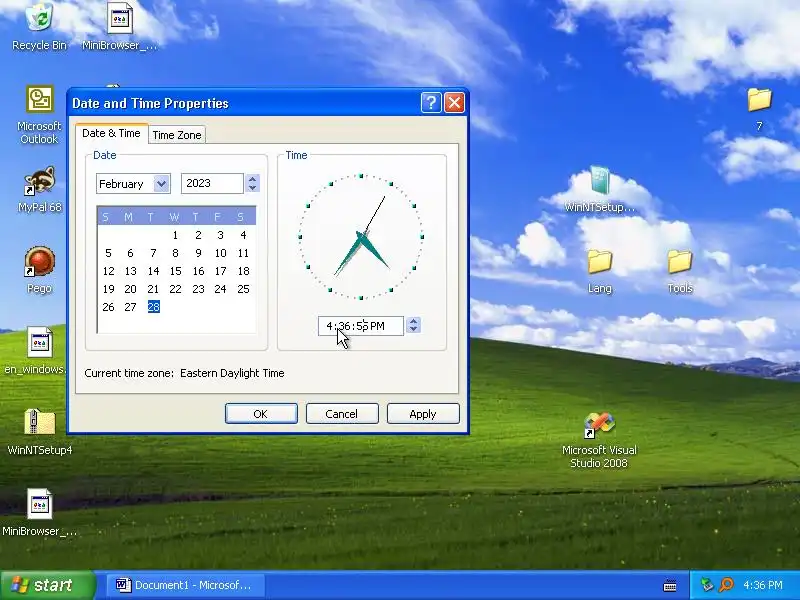
Task: Increase the time with the up spinner arrow
Action: (x=414, y=321)
